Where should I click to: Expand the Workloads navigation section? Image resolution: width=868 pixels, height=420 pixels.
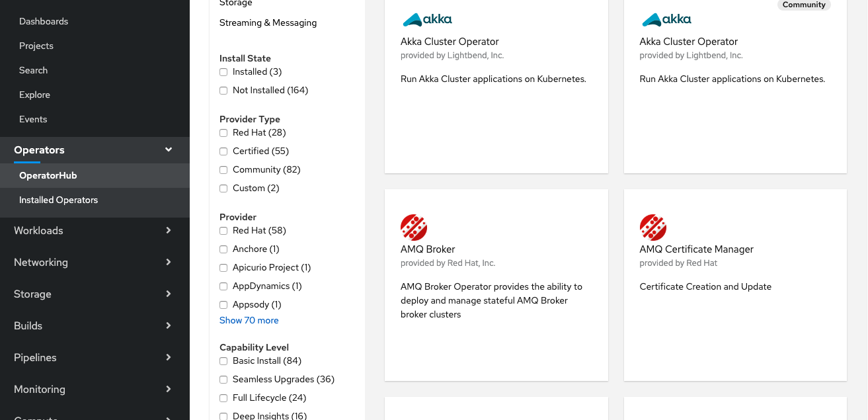click(x=95, y=231)
